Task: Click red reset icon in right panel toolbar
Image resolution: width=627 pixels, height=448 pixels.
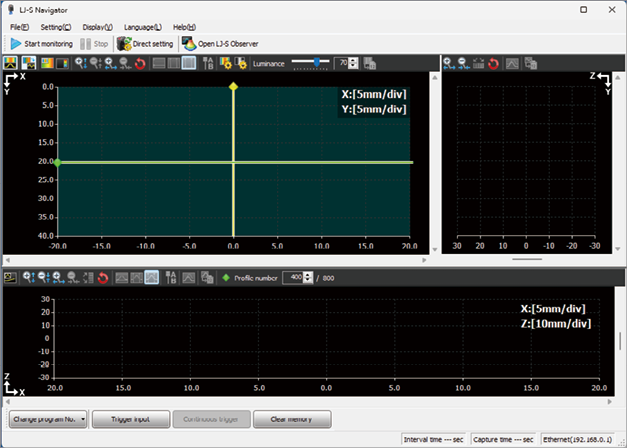Action: [x=493, y=63]
